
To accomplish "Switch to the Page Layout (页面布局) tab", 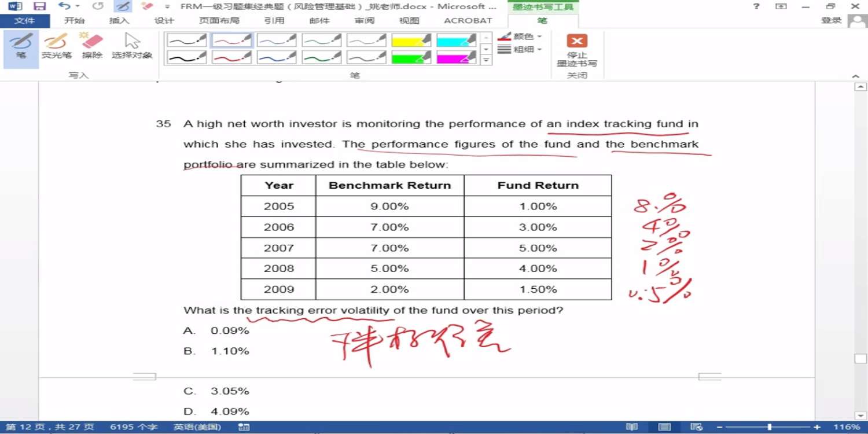I will point(219,21).
